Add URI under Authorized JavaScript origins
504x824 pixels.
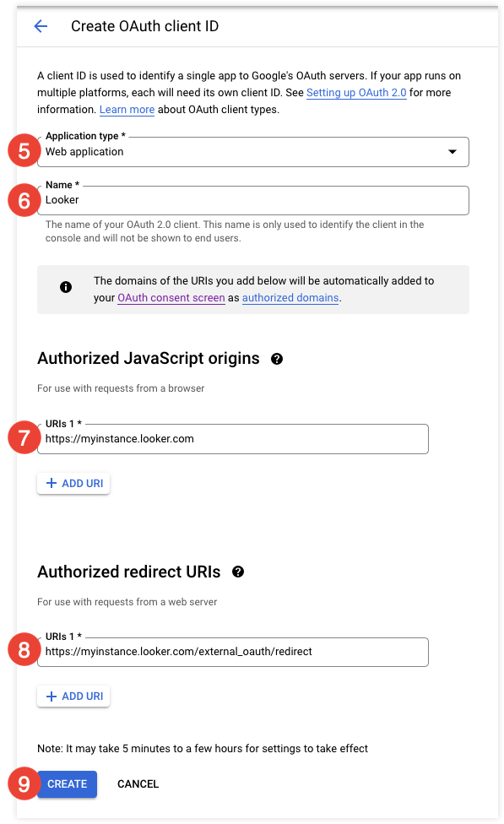73,484
